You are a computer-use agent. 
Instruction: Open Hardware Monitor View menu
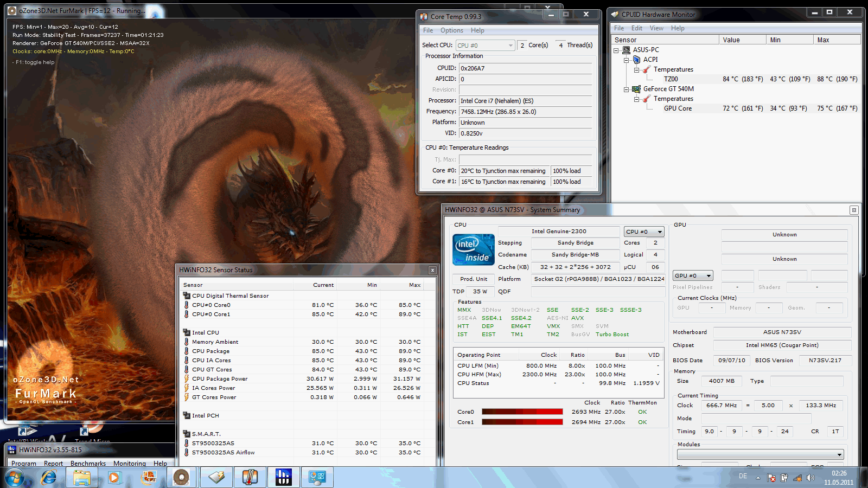(x=656, y=28)
